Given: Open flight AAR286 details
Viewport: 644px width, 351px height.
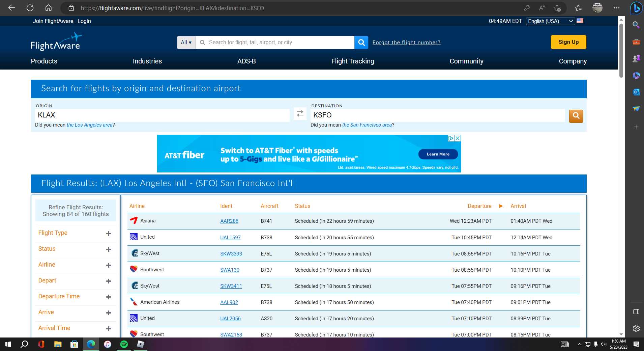Looking at the screenshot, I should (229, 221).
